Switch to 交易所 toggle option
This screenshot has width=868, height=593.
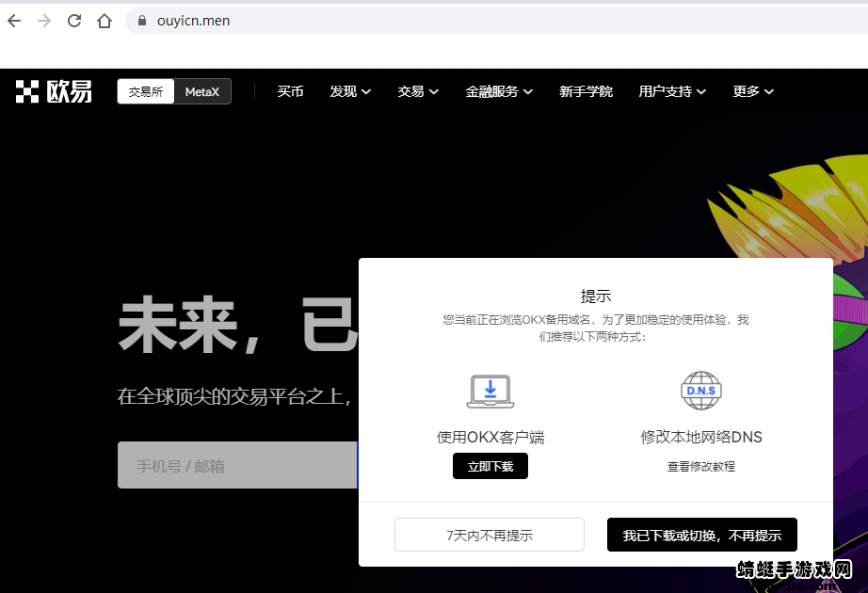[x=146, y=91]
